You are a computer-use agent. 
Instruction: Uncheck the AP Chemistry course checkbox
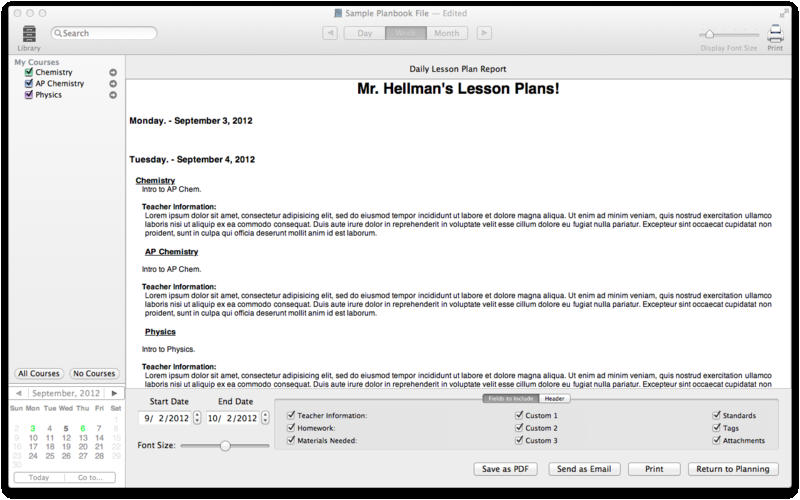click(29, 83)
